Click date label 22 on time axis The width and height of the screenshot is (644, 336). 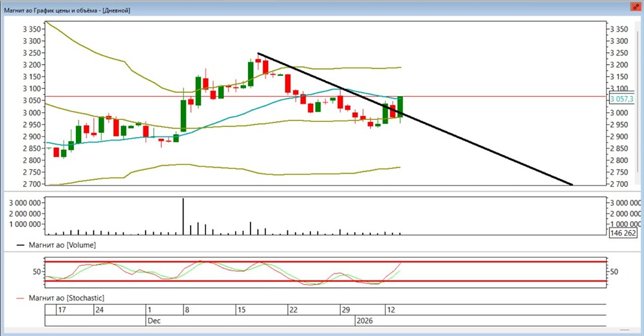click(x=293, y=310)
